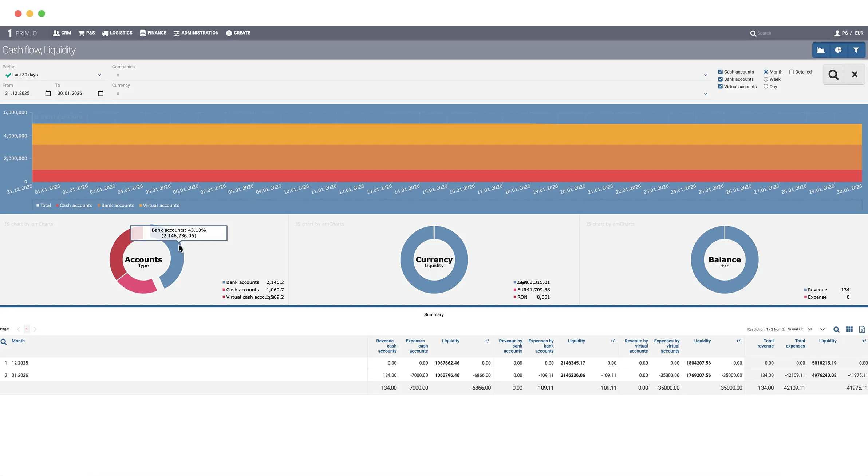Screen dimensions: 868x476
Task: Clear the Companies selection
Action: [x=118, y=75]
